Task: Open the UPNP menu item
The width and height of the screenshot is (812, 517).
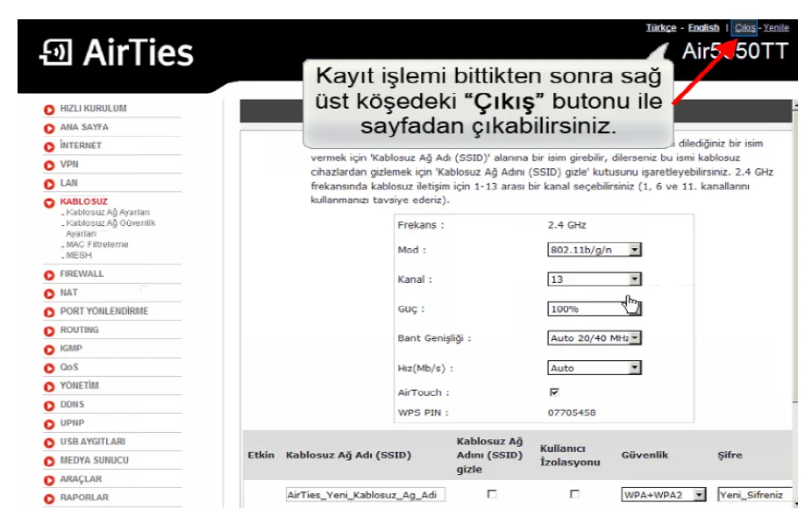Action: point(72,423)
